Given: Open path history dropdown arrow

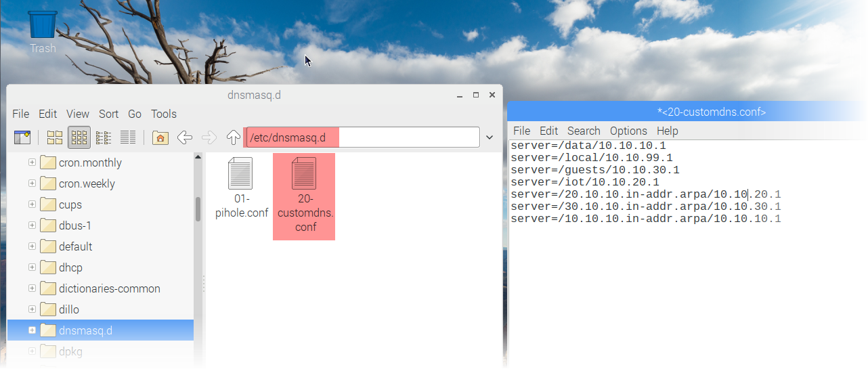Looking at the screenshot, I should point(490,137).
